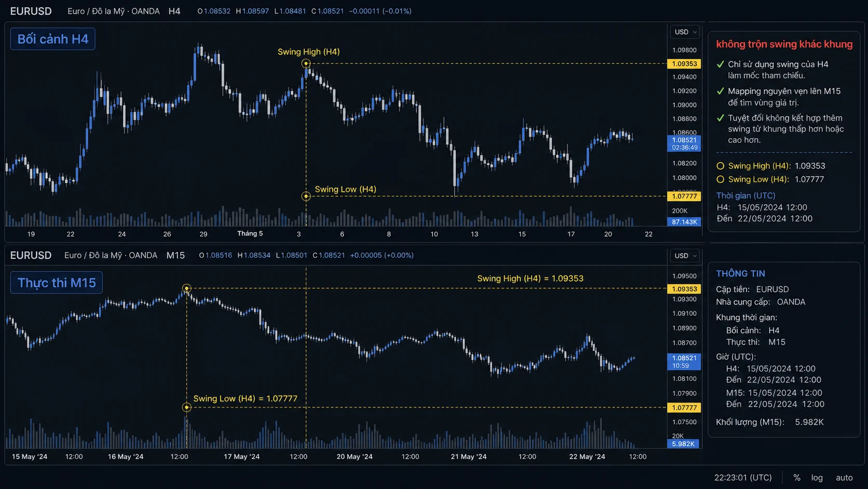Click the 'Khối lượng (M15): 5.982K' line
This screenshot has width=868, height=489.
tap(769, 422)
